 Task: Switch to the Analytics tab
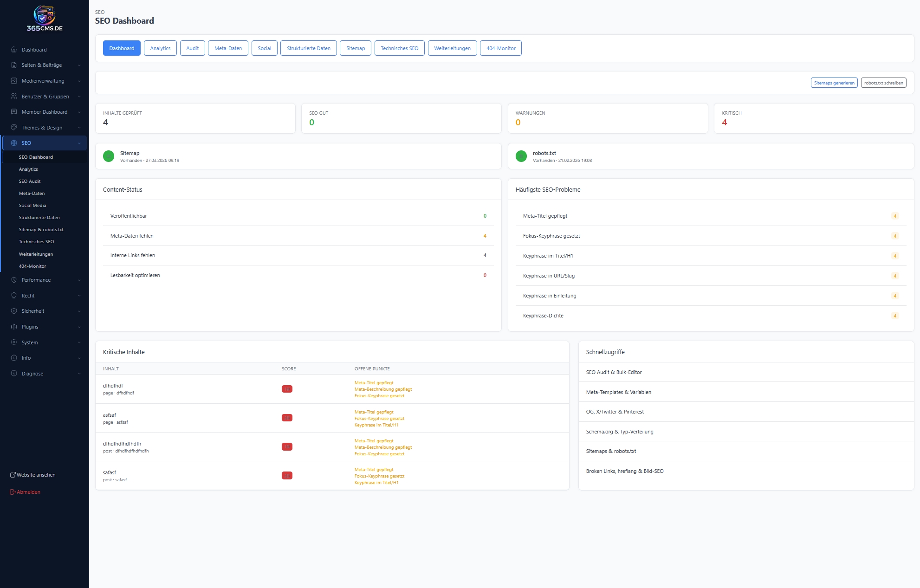click(x=160, y=48)
